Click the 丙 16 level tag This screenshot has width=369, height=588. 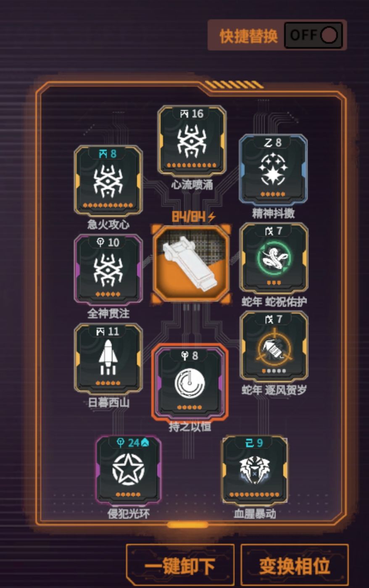coord(192,113)
